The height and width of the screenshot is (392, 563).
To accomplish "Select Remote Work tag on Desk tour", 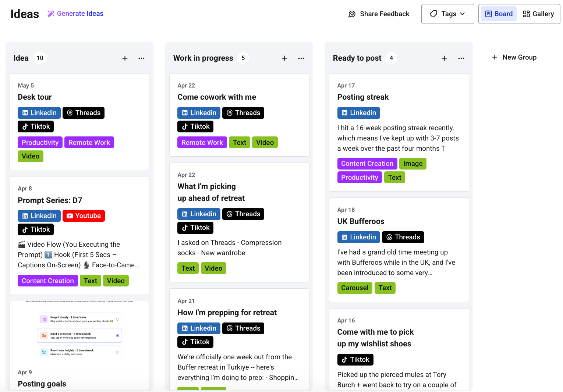I will tap(89, 142).
